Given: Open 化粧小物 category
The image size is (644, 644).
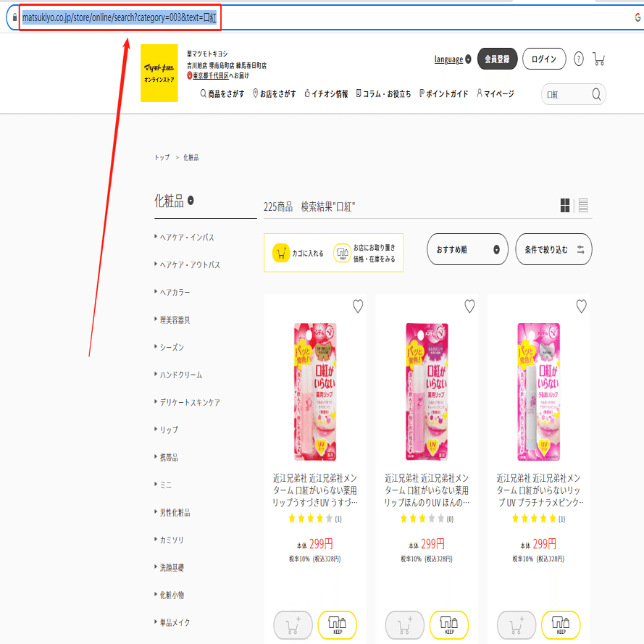Looking at the screenshot, I should coord(169,595).
